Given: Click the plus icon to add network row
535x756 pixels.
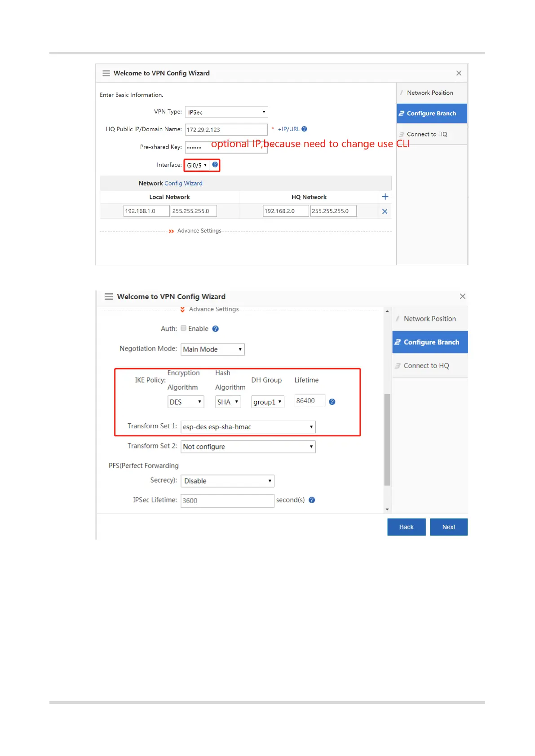Looking at the screenshot, I should 385,197.
